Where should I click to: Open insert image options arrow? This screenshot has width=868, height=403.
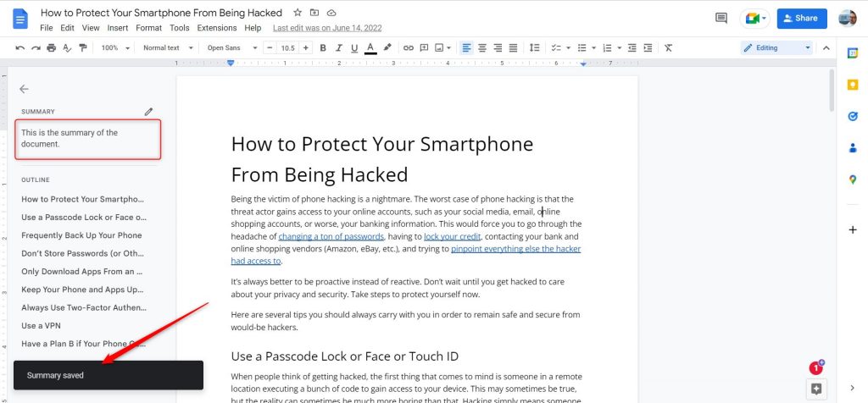(449, 48)
